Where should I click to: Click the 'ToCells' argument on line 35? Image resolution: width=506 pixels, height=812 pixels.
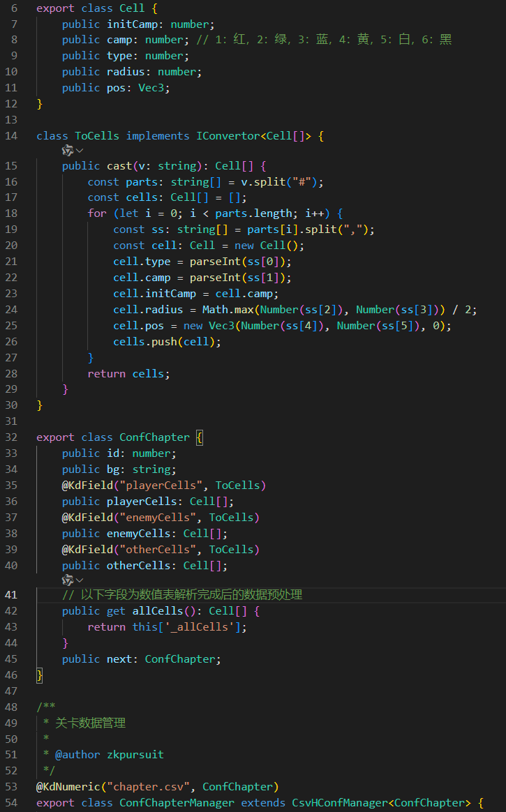point(237,486)
